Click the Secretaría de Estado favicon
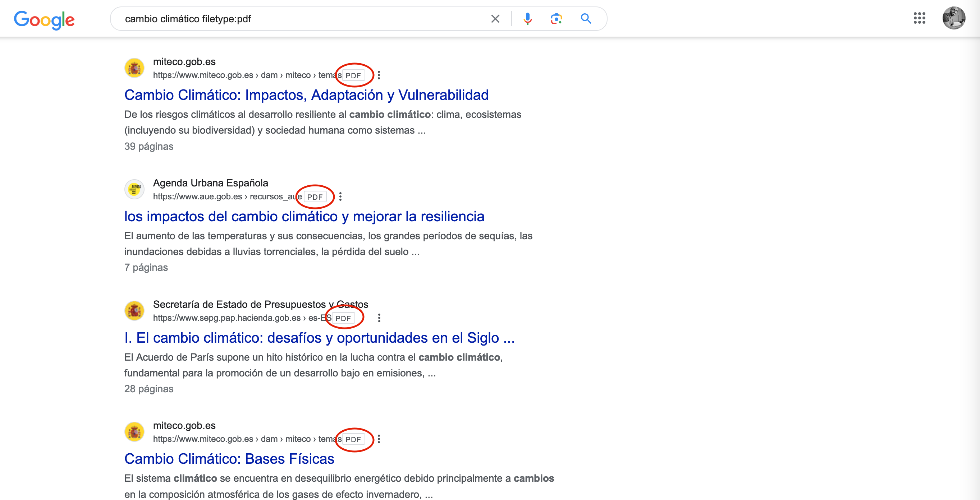Screen dimensions: 980x500 click(x=134, y=311)
